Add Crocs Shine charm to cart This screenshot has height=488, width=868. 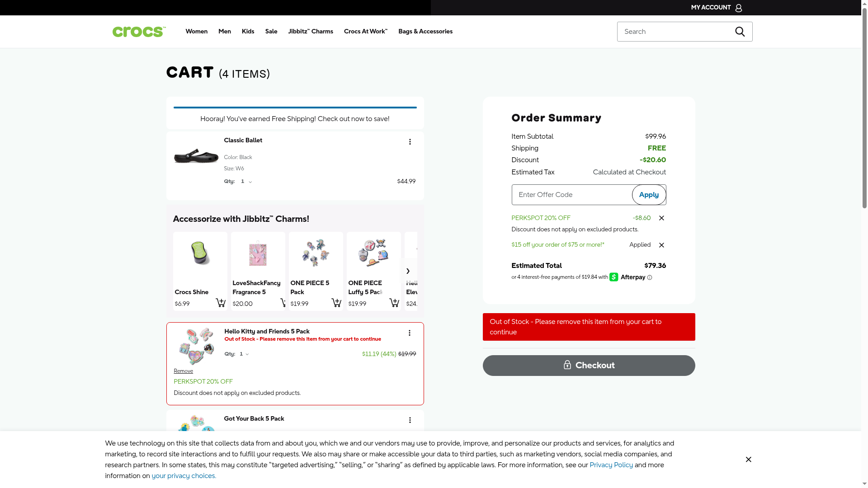click(220, 303)
